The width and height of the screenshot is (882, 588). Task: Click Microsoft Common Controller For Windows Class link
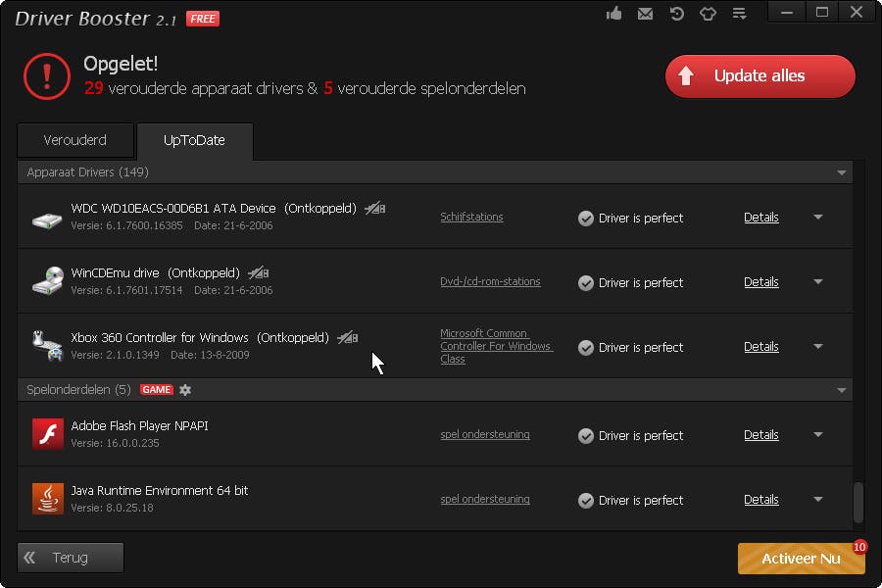[x=496, y=346]
